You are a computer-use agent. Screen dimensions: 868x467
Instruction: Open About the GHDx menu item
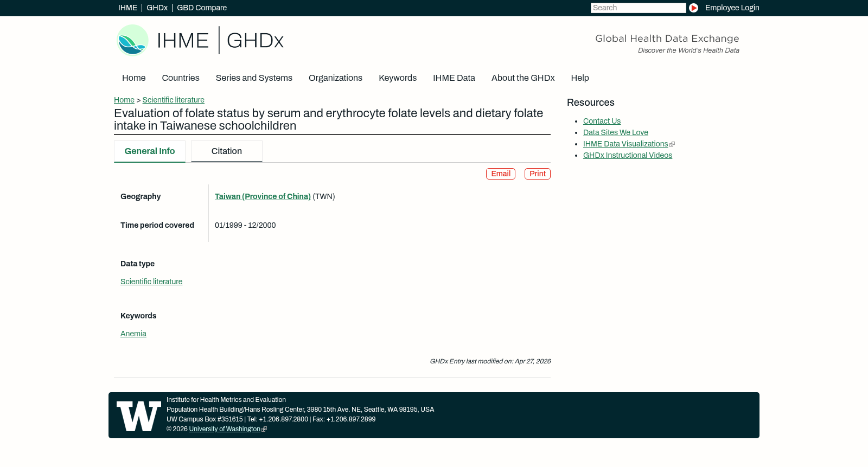[x=523, y=78]
